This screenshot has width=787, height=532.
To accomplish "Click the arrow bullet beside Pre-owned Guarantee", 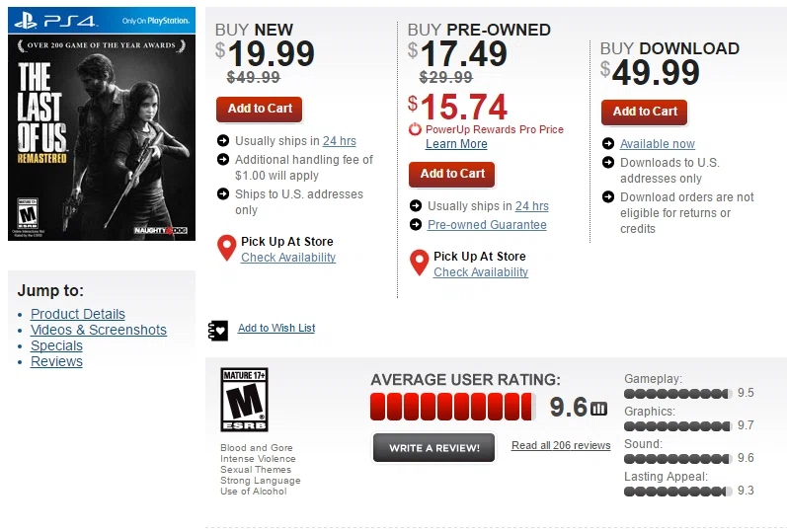I will tap(416, 224).
